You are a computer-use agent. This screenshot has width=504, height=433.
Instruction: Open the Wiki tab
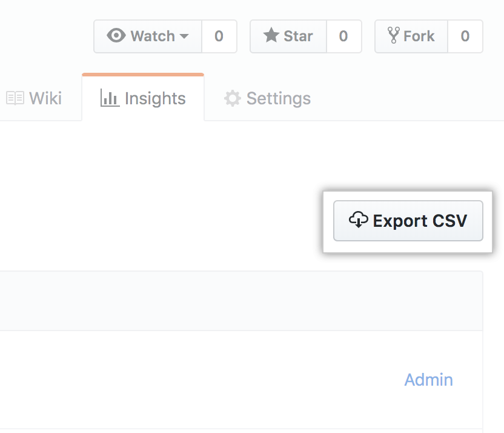tap(45, 98)
